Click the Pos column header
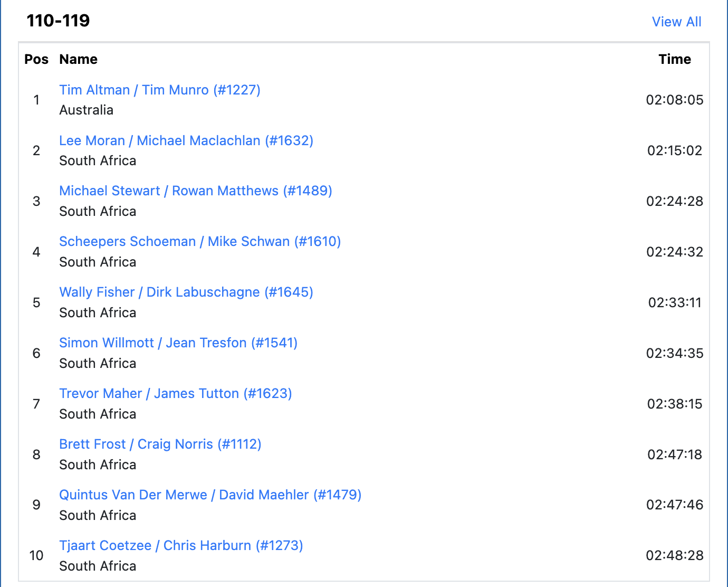728x587 pixels. click(x=36, y=59)
